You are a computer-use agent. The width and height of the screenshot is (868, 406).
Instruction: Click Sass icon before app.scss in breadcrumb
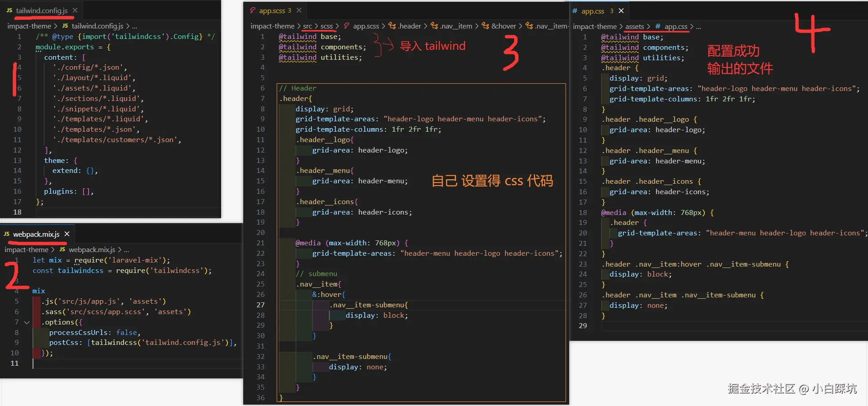(x=347, y=26)
